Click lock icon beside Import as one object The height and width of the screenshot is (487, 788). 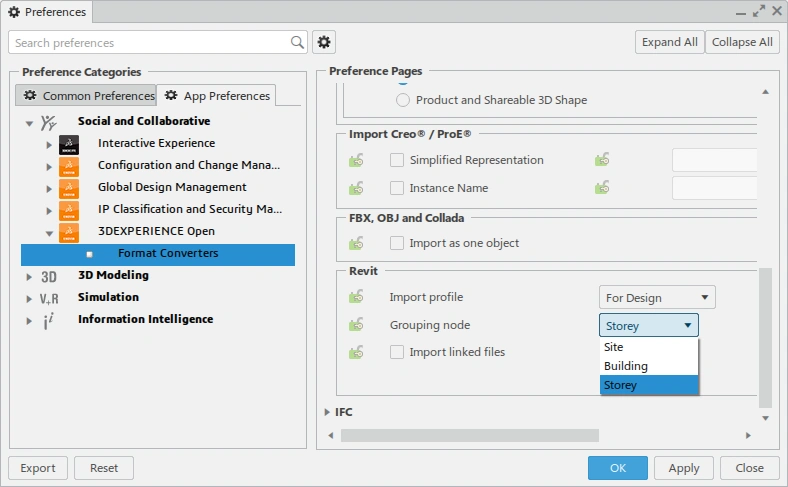pyautogui.click(x=356, y=243)
